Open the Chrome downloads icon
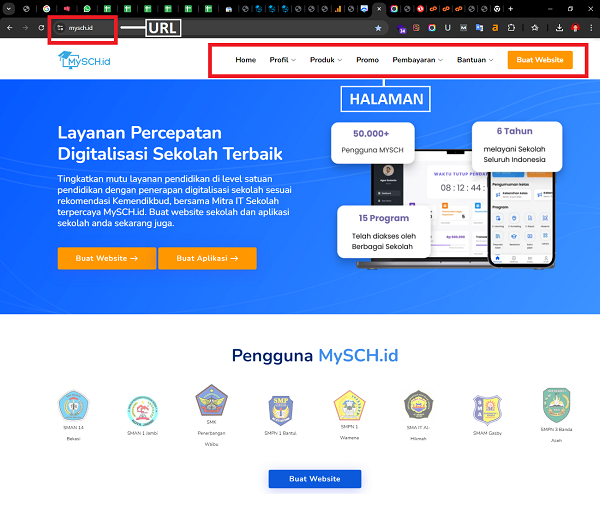The height and width of the screenshot is (515, 600). coord(559,28)
